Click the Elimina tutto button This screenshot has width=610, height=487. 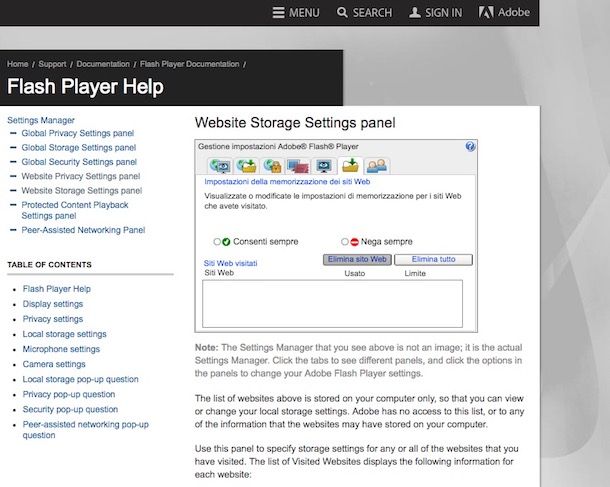click(x=433, y=259)
